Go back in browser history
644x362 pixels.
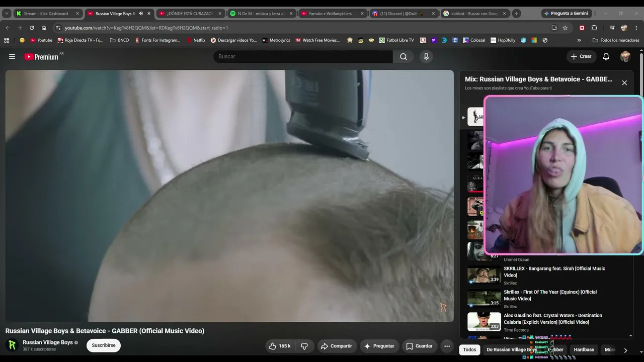point(8,28)
